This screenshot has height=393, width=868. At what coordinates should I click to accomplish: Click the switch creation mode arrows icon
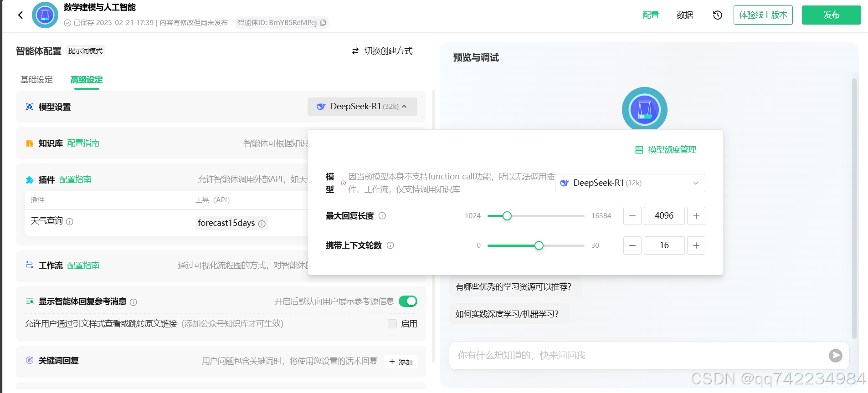pyautogui.click(x=355, y=51)
